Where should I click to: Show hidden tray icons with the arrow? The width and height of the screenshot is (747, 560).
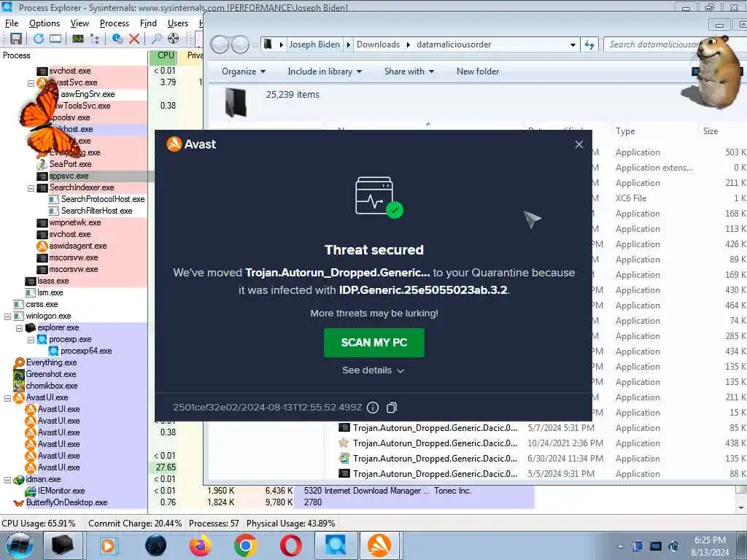(x=620, y=546)
